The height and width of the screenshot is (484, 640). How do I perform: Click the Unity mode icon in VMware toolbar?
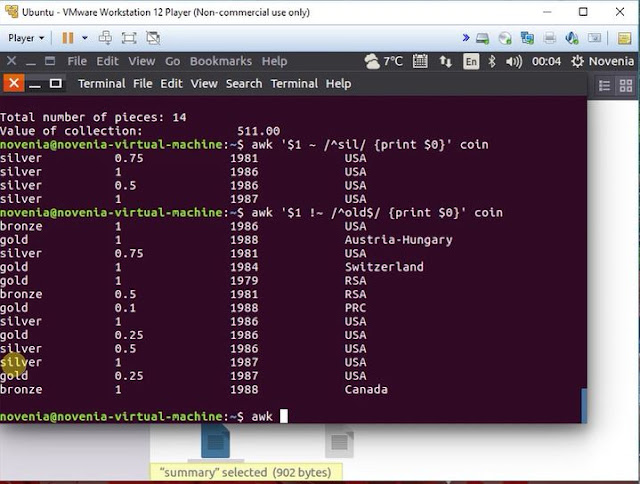(153, 38)
